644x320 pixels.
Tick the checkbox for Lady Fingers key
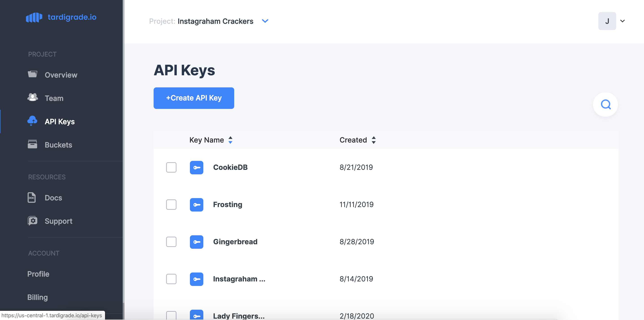(x=171, y=316)
